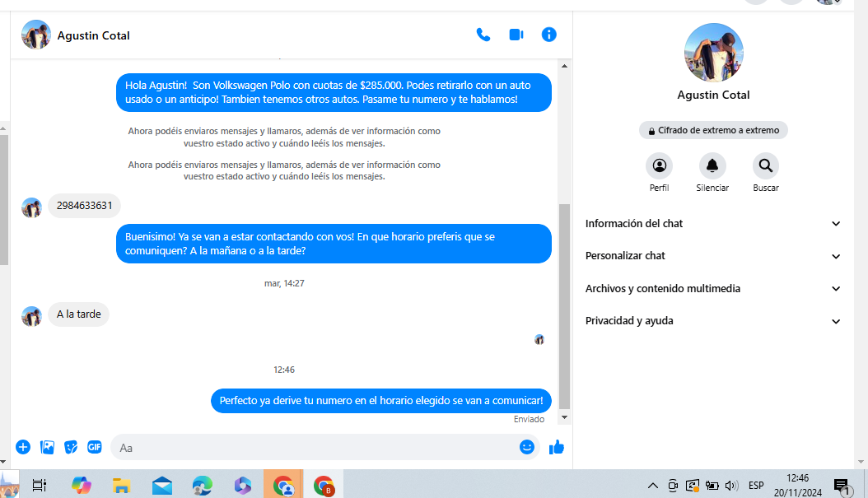Viewport: 868px width, 498px height.
Task: Open the GIF picker
Action: coord(95,447)
